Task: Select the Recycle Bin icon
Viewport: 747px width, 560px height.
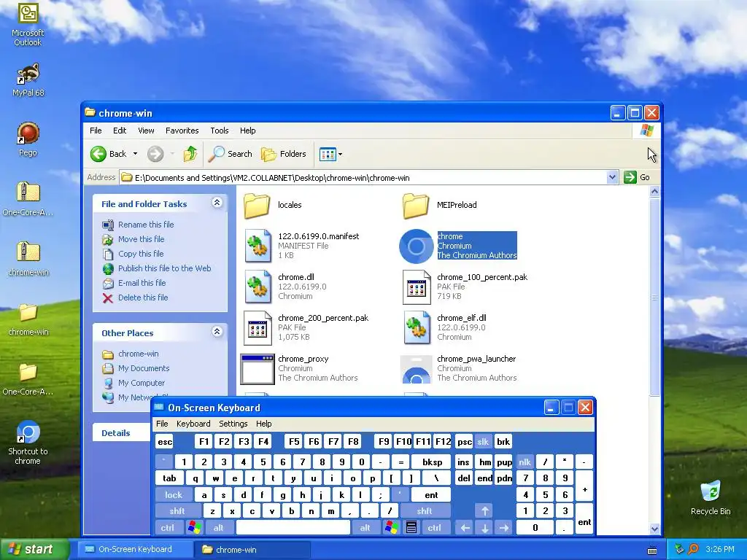Action: pyautogui.click(x=711, y=497)
